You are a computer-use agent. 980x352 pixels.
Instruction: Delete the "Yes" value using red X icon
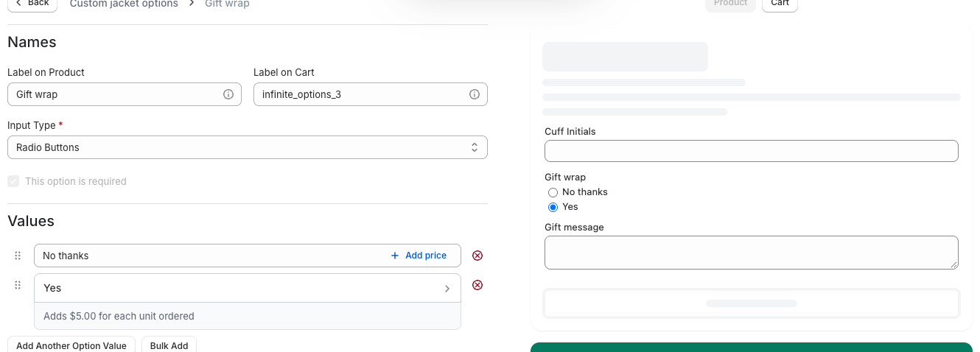pos(477,285)
